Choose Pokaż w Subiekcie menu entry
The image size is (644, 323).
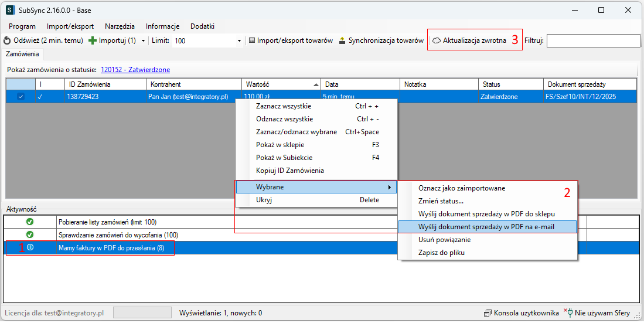[316, 157]
